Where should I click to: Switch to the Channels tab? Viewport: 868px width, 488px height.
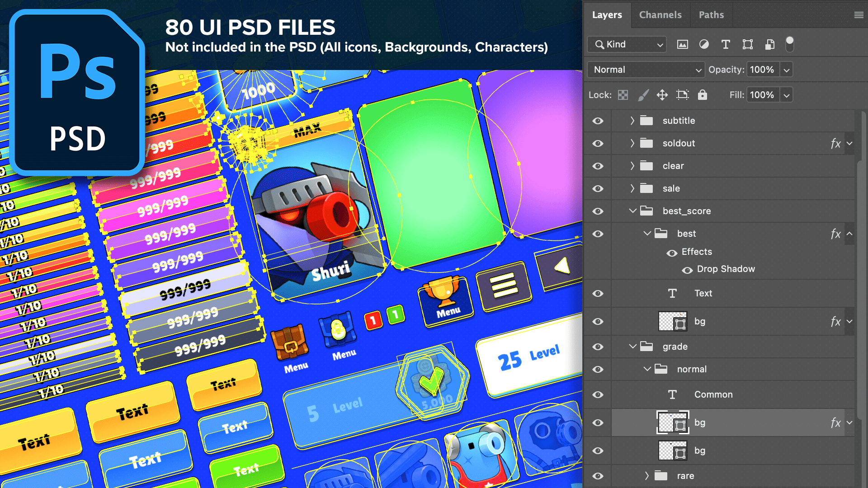click(x=660, y=15)
